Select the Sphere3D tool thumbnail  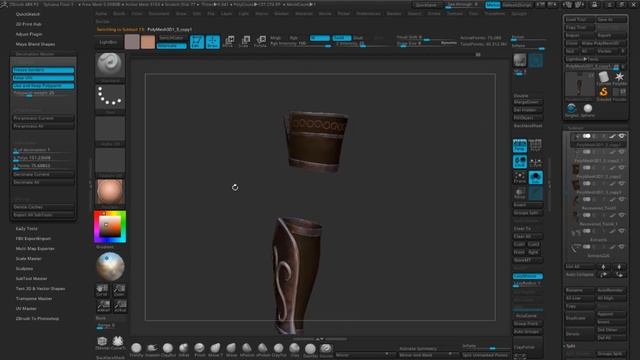588,109
